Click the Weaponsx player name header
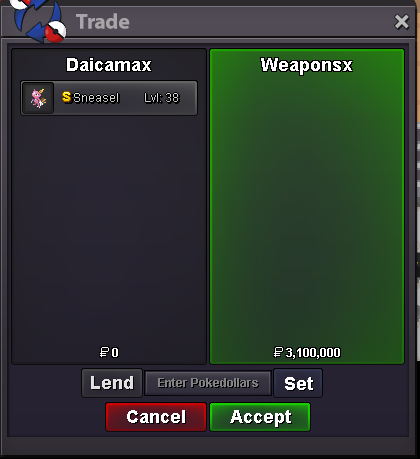The image size is (420, 459). [306, 65]
